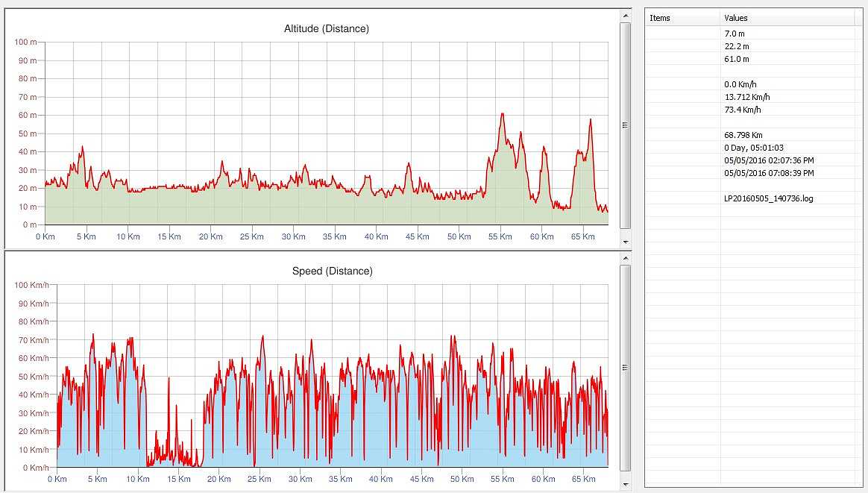Click the Altitude chart scrollbar up arrow
The height and width of the screenshot is (493, 868).
(626, 15)
